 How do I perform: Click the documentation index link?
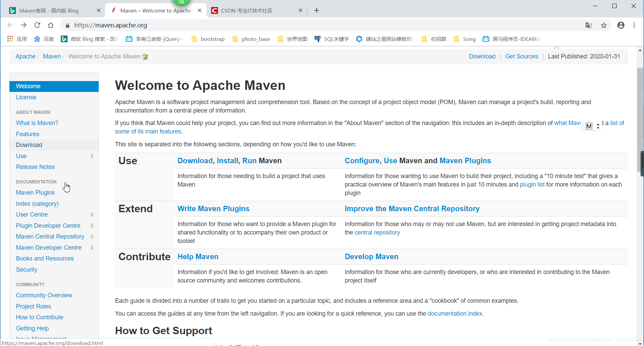(455, 314)
